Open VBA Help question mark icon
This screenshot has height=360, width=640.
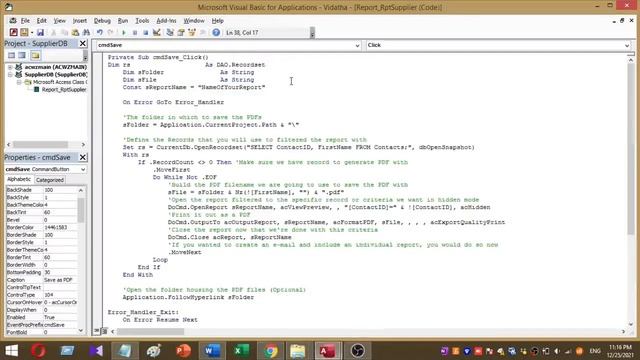[x=216, y=32]
